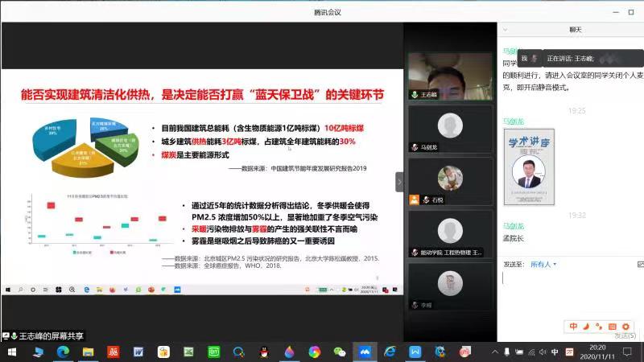This screenshot has width=644, height=362.
Task: Click the Tencent Meeting taskbar icon
Action: coord(364,352)
